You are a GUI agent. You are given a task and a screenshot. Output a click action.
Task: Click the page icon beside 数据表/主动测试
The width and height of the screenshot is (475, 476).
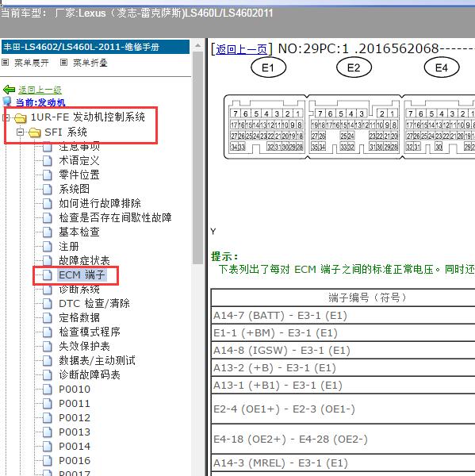47,361
